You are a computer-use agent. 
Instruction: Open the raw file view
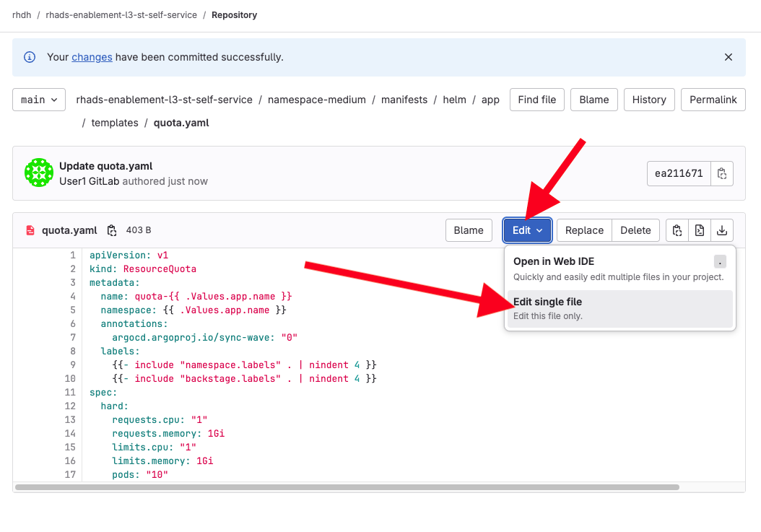[x=699, y=230]
